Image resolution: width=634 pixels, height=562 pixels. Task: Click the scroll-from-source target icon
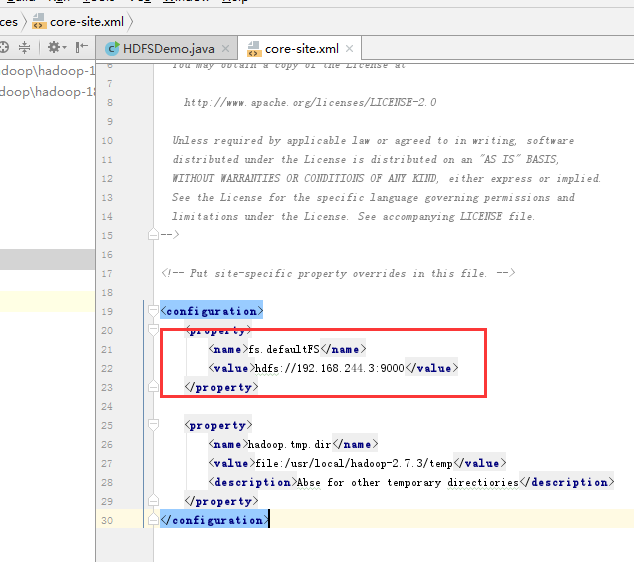[x=5, y=48]
